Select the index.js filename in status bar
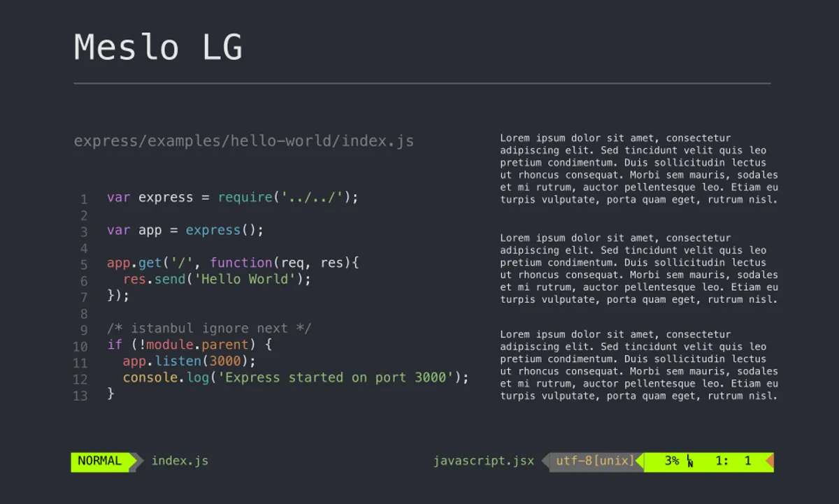 tap(180, 461)
